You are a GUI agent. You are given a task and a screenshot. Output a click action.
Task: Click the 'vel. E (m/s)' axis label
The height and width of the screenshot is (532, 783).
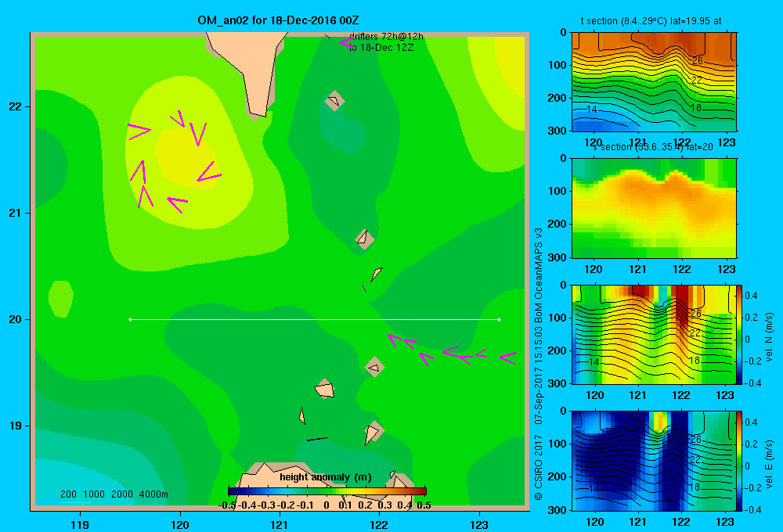pyautogui.click(x=770, y=464)
